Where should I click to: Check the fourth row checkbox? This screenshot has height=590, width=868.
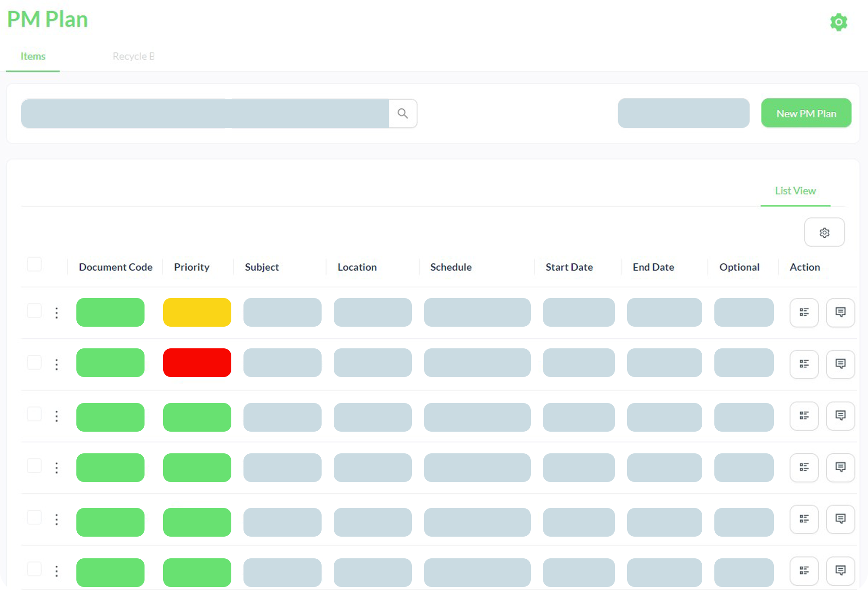pyautogui.click(x=34, y=465)
